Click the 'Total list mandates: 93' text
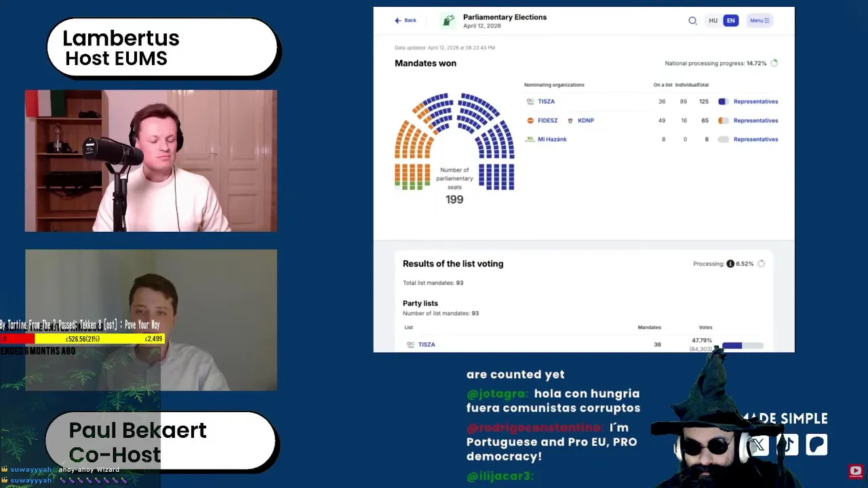Screen dimensions: 868x488 pyautogui.click(x=433, y=283)
